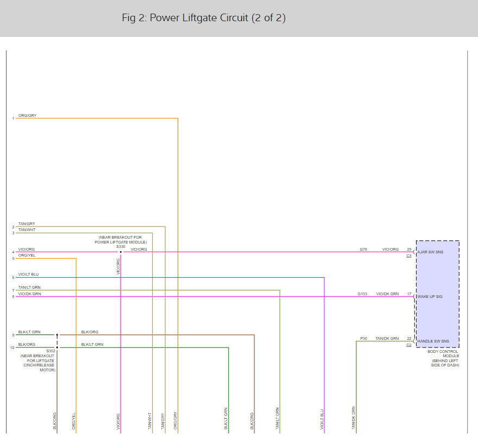Click the S330 splice designation
The image size is (478, 448).
click(x=121, y=247)
